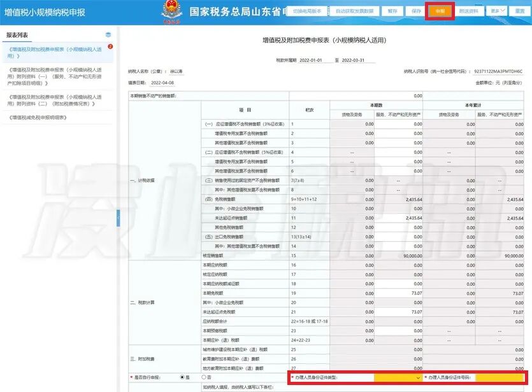Open the 报表列表 tab

tap(17, 35)
